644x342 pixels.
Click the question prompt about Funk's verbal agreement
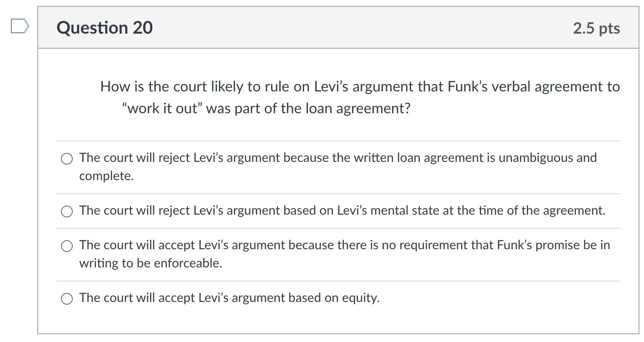[x=359, y=86]
